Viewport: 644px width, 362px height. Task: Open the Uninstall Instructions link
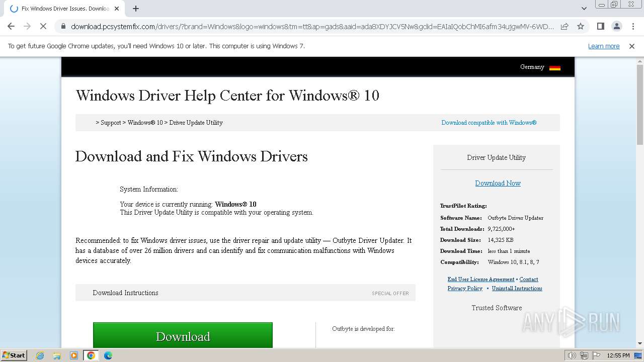[517, 289]
